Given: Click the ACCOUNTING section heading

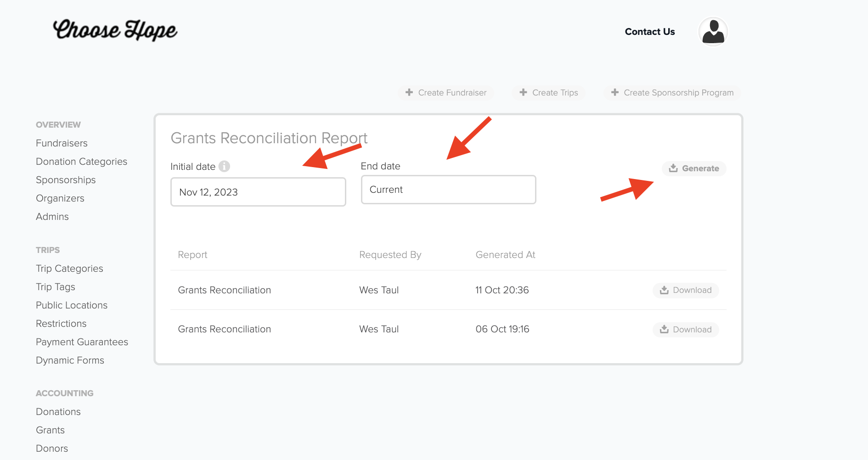Looking at the screenshot, I should pyautogui.click(x=65, y=393).
